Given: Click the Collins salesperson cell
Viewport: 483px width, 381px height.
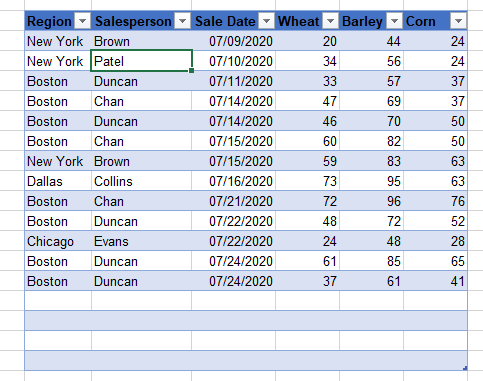Looking at the screenshot, I should click(x=141, y=181).
